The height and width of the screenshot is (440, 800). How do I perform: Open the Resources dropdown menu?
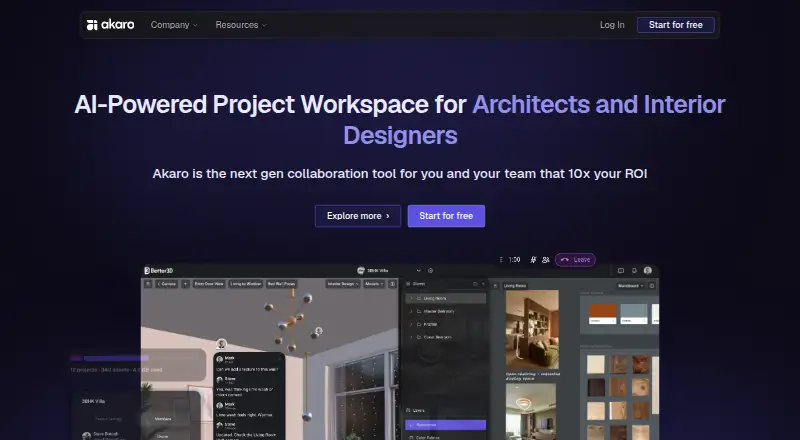(x=241, y=25)
